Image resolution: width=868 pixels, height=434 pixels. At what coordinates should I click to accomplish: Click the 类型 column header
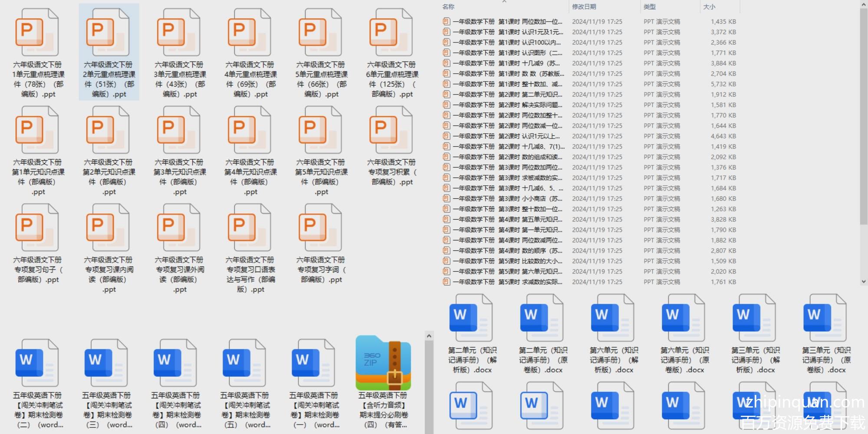pyautogui.click(x=650, y=7)
